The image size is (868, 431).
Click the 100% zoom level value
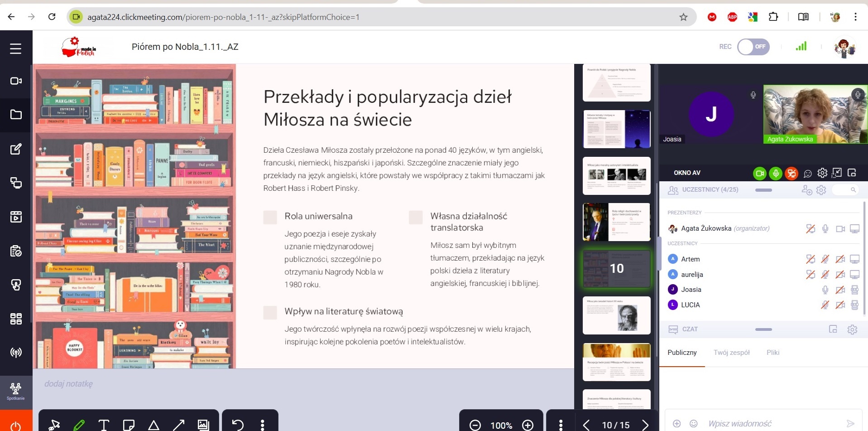click(501, 426)
